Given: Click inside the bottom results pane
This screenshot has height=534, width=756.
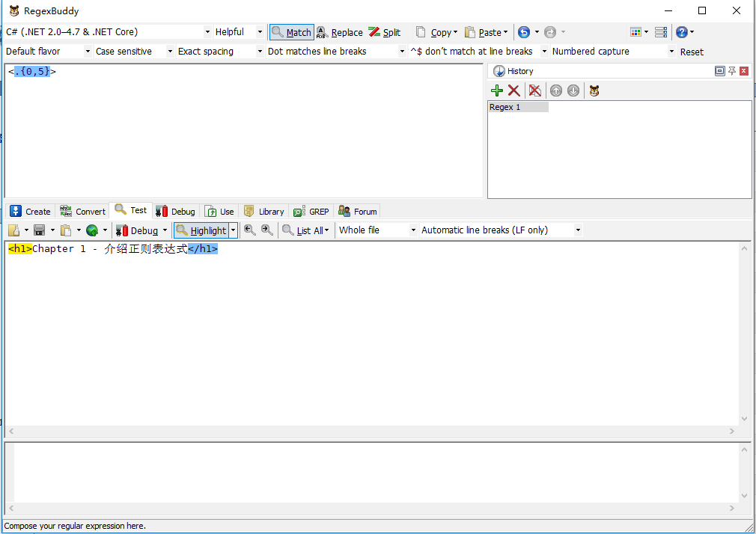Looking at the screenshot, I should click(x=376, y=473).
